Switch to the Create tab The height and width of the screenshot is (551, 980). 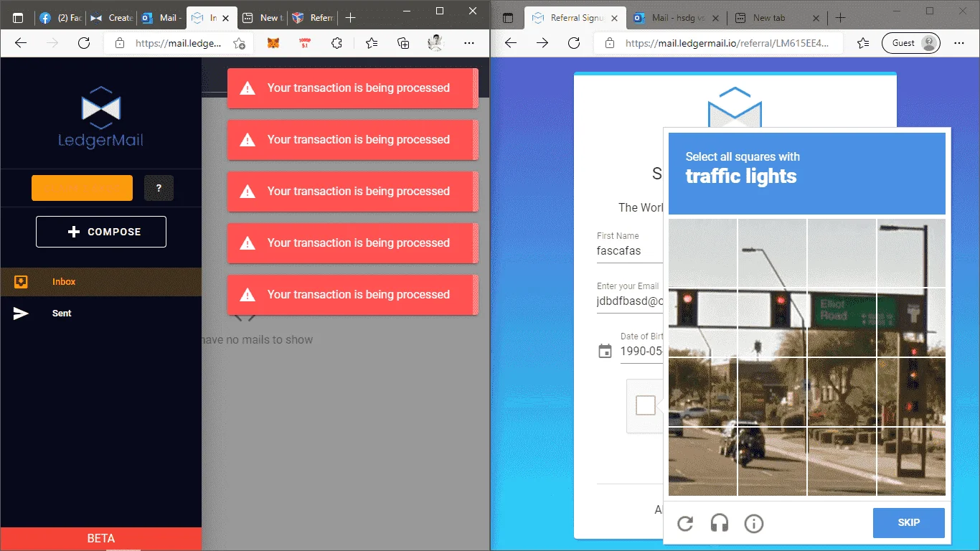pyautogui.click(x=110, y=18)
